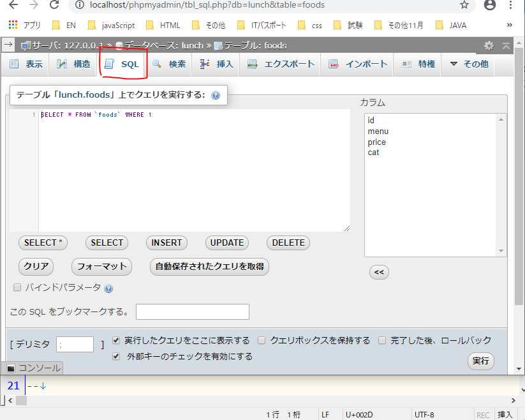Select the menu column in list
Image resolution: width=525 pixels, height=420 pixels.
click(x=378, y=131)
